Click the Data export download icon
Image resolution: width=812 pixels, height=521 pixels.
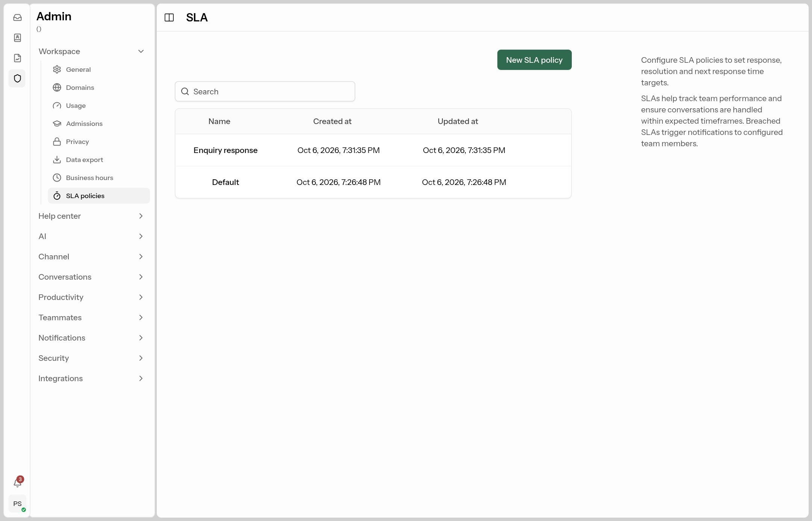point(57,160)
